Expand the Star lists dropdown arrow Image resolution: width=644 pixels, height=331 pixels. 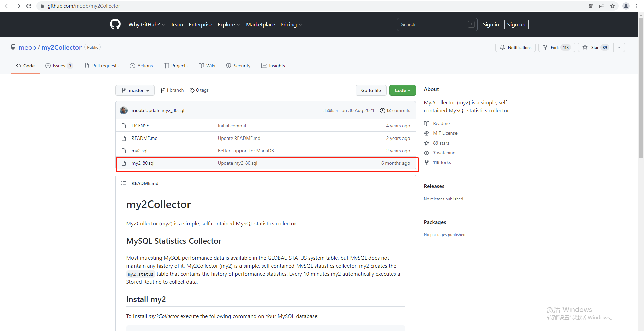[x=619, y=47]
